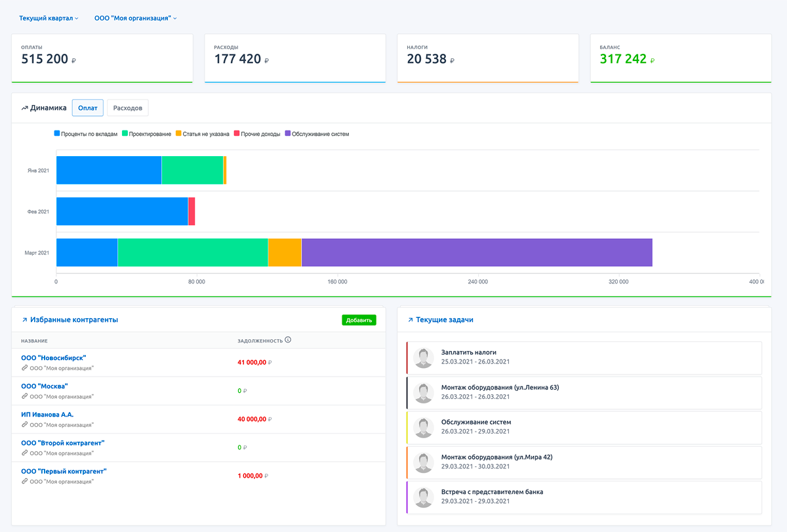This screenshot has height=532, width=787.
Task: Click the trend icon next to Динамика
Action: tap(24, 108)
